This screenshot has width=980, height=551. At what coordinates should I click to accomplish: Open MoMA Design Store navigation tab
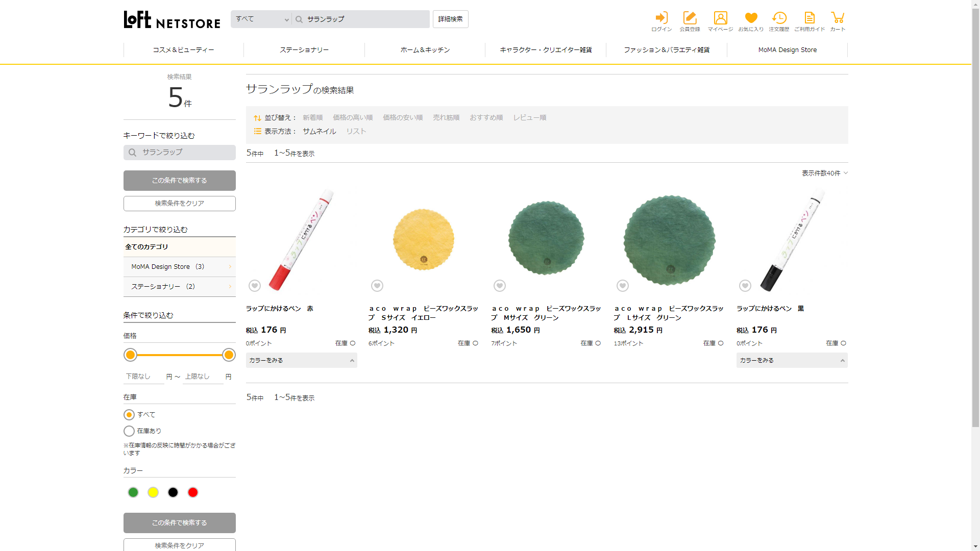click(x=787, y=50)
